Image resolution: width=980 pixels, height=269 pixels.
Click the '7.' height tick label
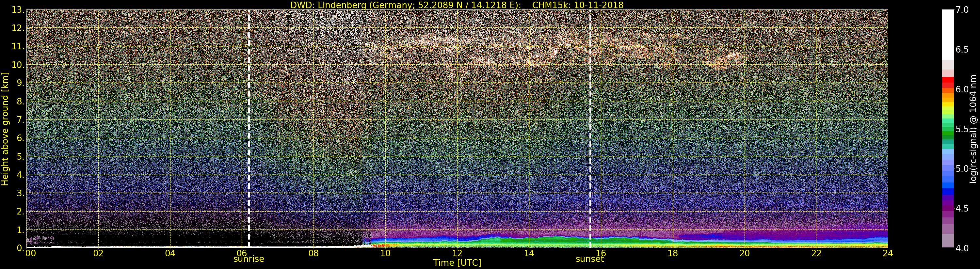point(20,120)
